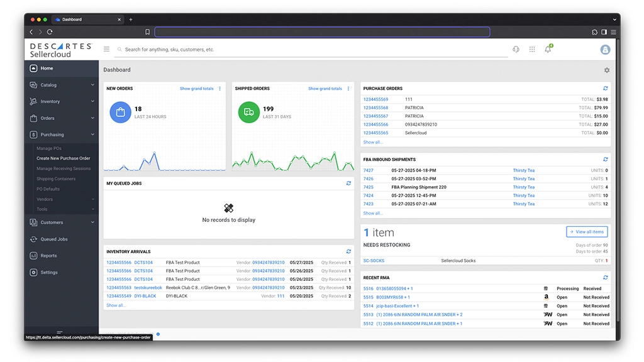Click the user account avatar icon
644x362 pixels.
pos(604,49)
